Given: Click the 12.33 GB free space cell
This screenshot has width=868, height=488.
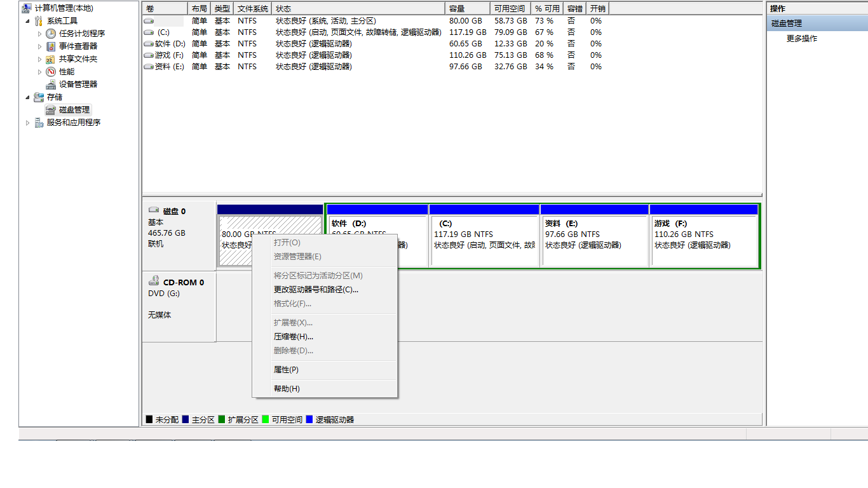Looking at the screenshot, I should click(x=511, y=44).
